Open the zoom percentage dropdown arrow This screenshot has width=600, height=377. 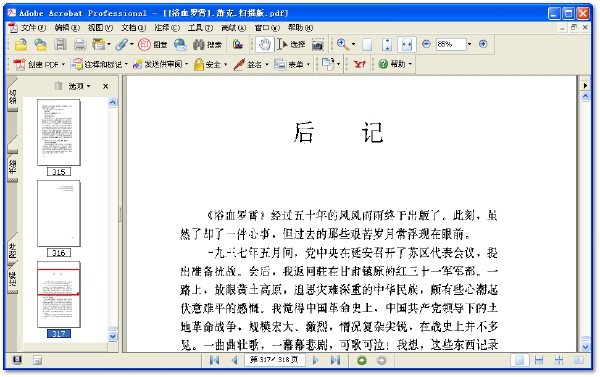click(x=470, y=44)
